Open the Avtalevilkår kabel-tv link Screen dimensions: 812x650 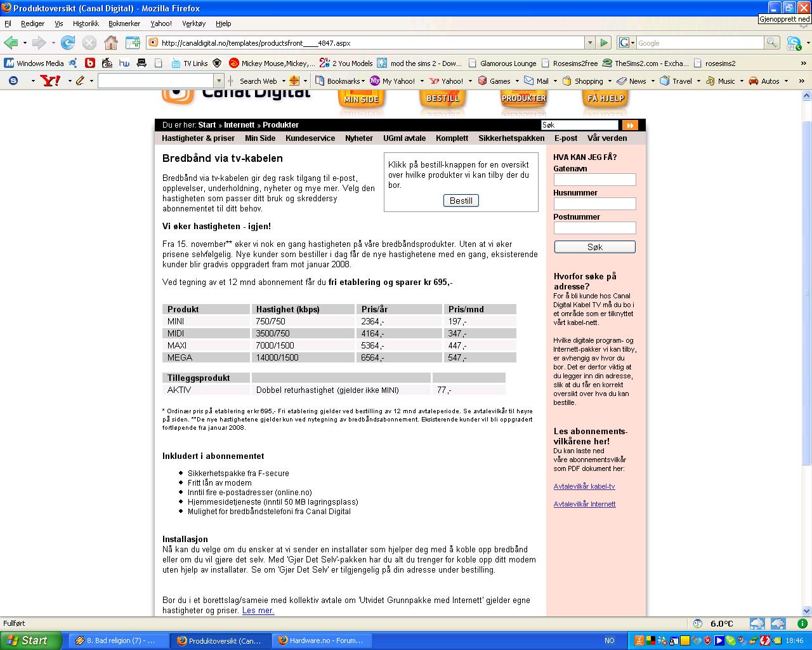tap(584, 486)
